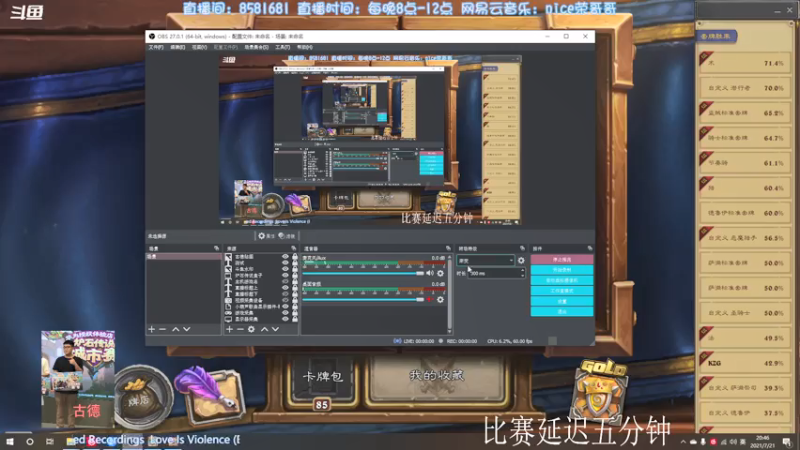Add a new source with the plus icon

pos(230,330)
